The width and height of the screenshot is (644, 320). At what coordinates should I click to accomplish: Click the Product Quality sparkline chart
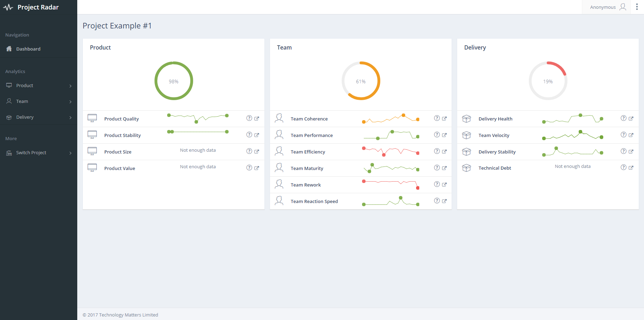pyautogui.click(x=198, y=118)
